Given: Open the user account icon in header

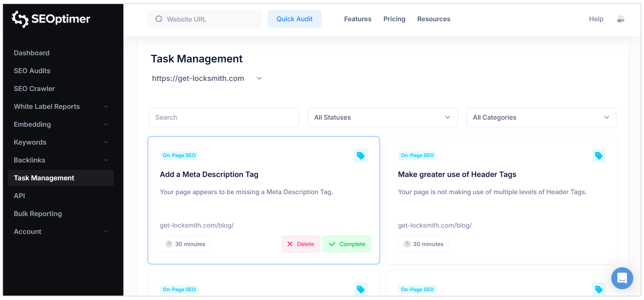Looking at the screenshot, I should click(x=620, y=19).
